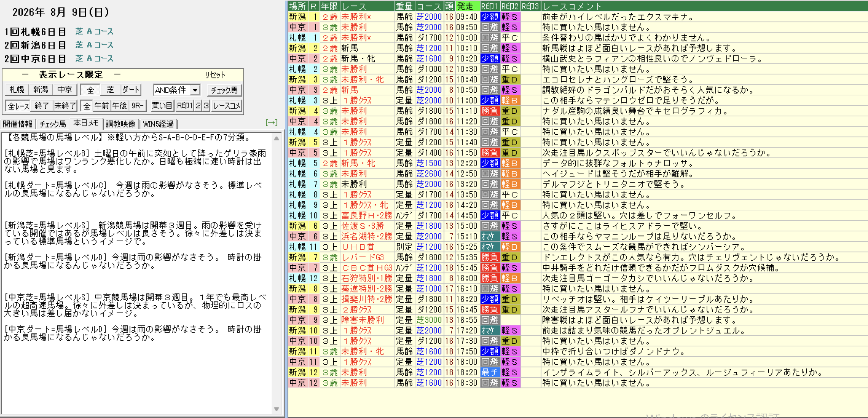Toggle the 午前 morning filter
868x418 pixels.
click(x=101, y=106)
